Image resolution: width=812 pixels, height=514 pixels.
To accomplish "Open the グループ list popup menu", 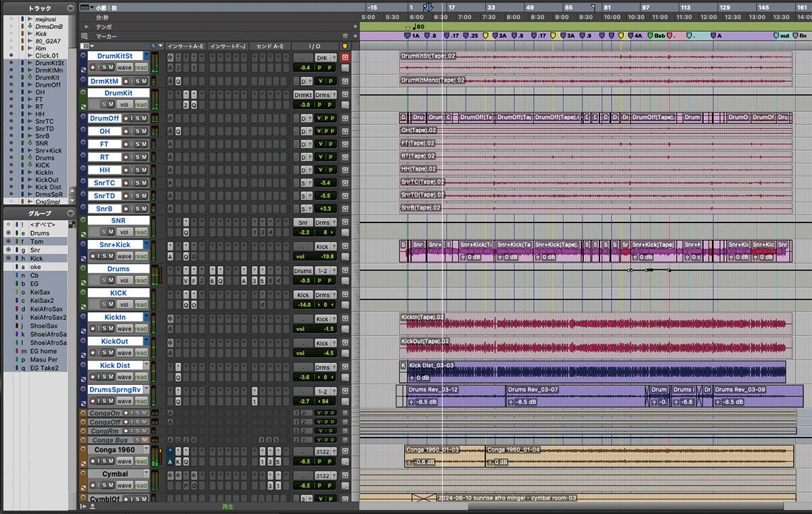I will pos(70,212).
